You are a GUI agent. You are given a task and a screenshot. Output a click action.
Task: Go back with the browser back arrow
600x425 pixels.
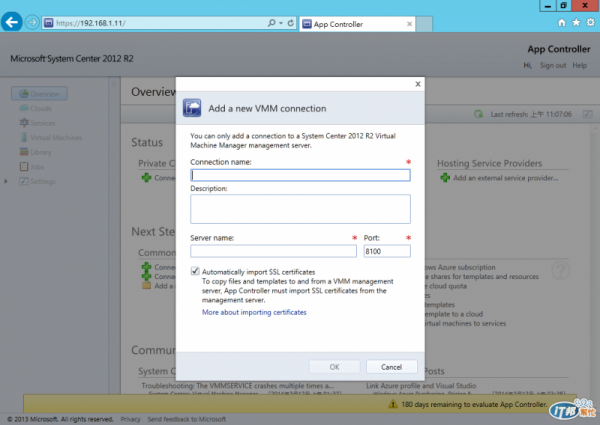(11, 22)
